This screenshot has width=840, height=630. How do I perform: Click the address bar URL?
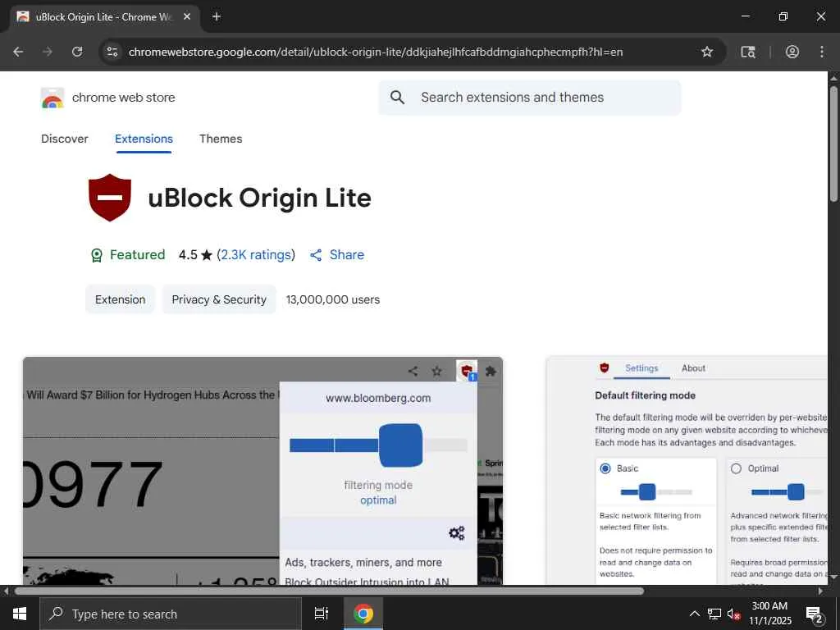point(376,52)
